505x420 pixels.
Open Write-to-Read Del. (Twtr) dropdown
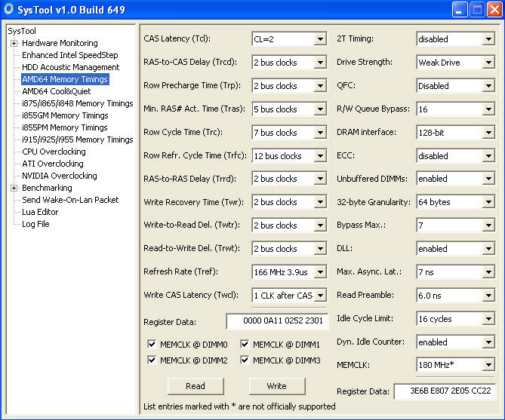click(289, 225)
